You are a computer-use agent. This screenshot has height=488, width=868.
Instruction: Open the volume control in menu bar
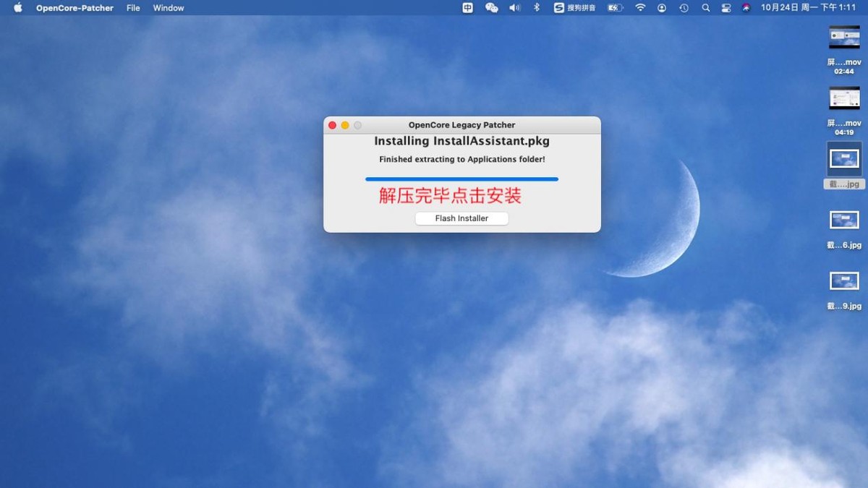tap(514, 7)
